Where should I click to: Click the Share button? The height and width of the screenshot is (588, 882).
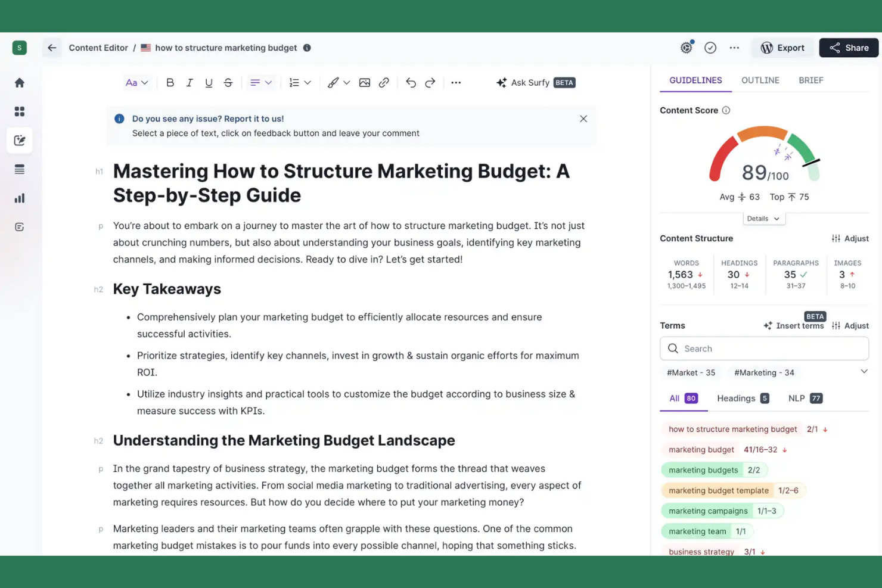point(849,48)
